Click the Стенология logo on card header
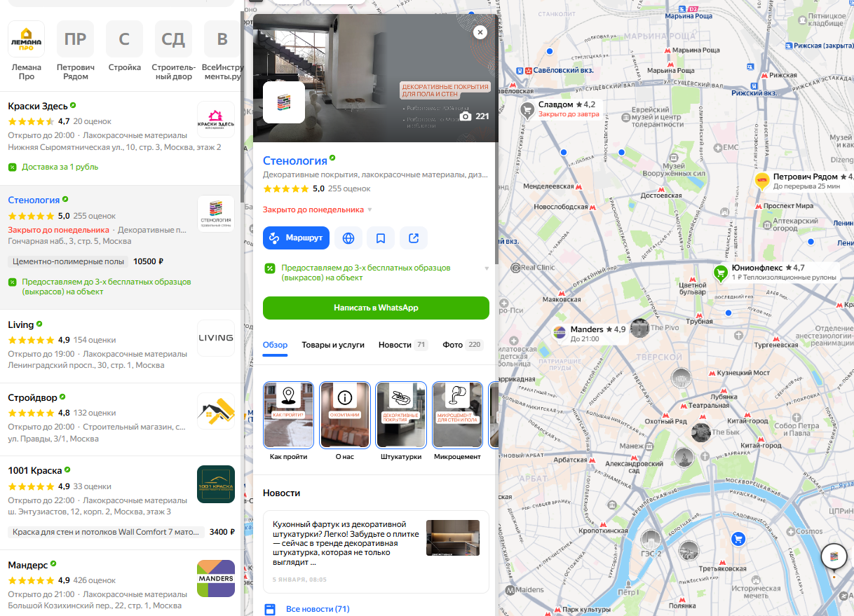The height and width of the screenshot is (616, 854). (284, 102)
